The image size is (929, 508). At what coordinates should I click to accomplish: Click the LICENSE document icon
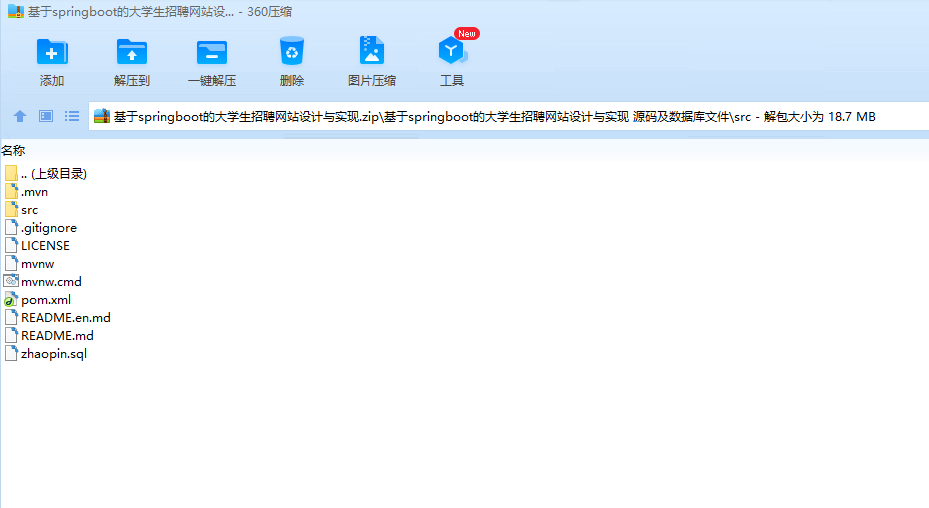coord(11,245)
